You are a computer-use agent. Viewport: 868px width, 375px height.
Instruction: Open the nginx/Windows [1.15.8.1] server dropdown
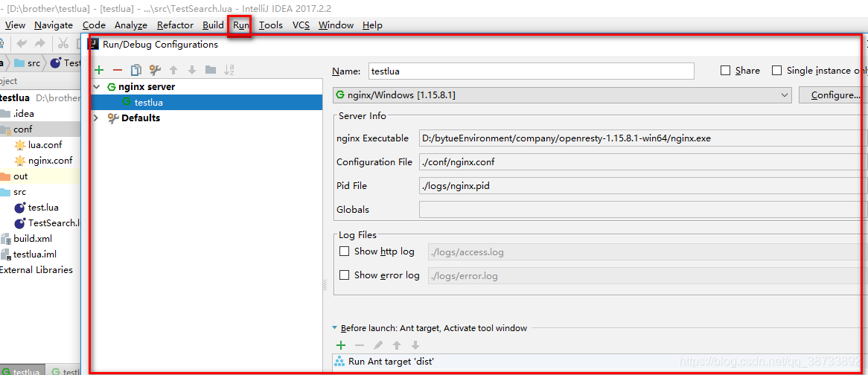[x=562, y=95]
